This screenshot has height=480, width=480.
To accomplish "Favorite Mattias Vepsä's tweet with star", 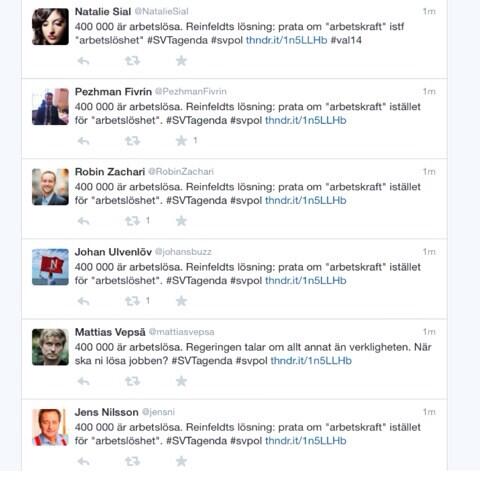I will pos(181,381).
